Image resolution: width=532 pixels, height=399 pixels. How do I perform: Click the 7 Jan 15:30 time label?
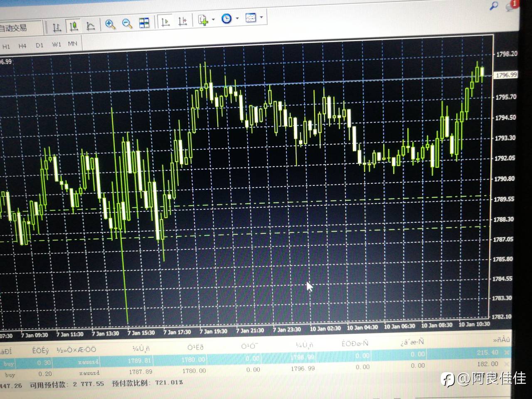point(141,333)
